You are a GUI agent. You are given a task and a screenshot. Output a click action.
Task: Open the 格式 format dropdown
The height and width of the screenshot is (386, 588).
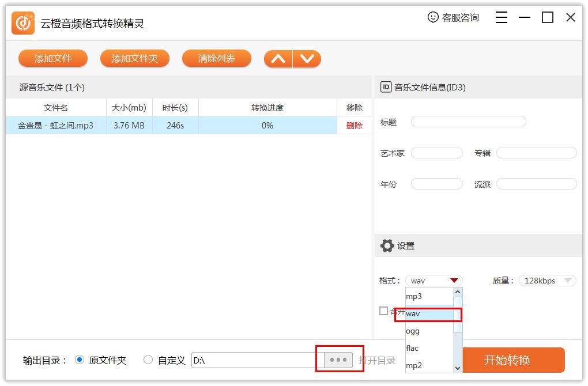(434, 281)
